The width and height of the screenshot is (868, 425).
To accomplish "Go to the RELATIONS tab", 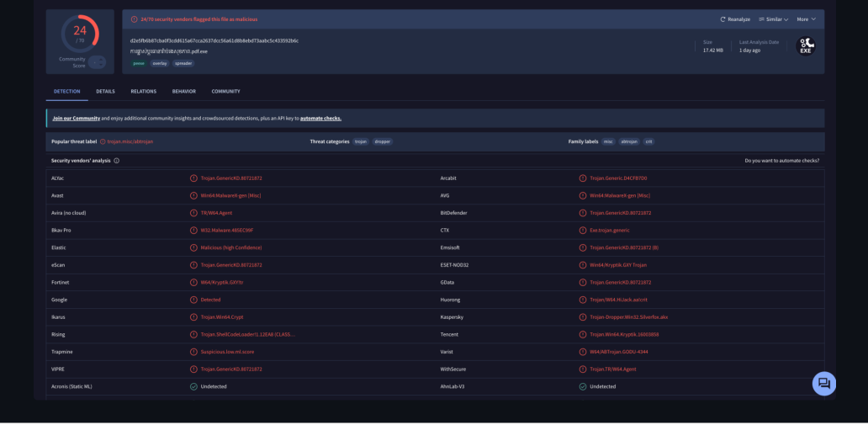I will (x=143, y=92).
